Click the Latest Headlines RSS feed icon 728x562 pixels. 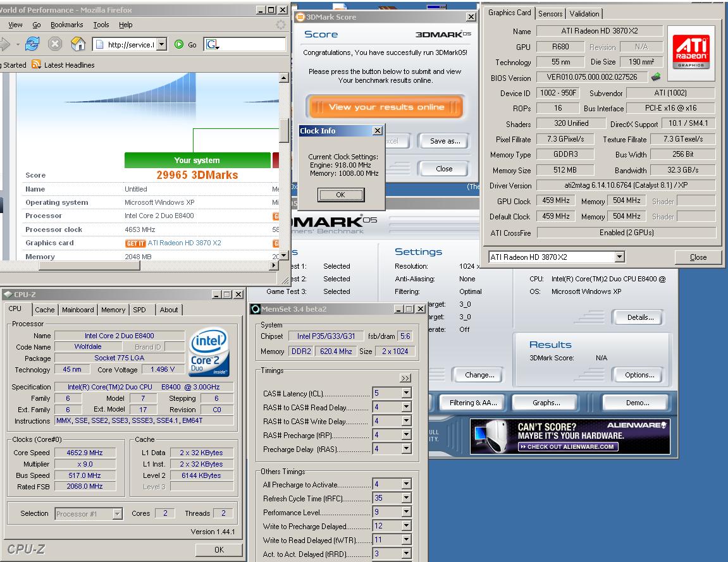click(x=36, y=64)
